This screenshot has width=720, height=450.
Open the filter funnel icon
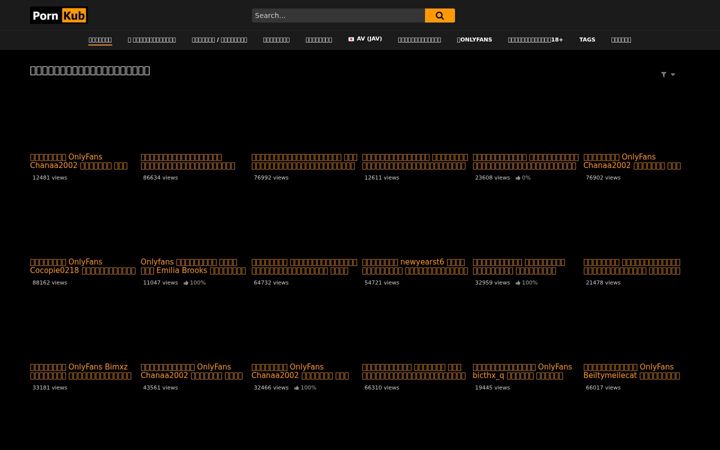(664, 74)
